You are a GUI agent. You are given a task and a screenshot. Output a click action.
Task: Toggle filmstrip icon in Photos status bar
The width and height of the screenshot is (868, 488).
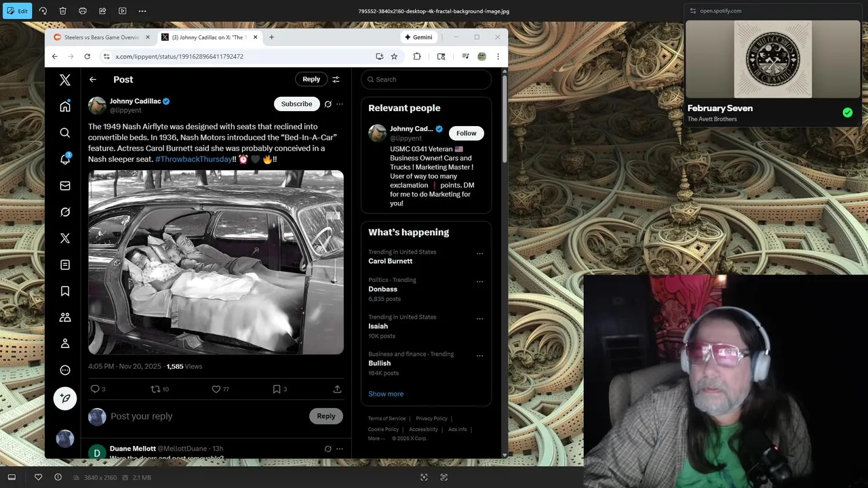point(12,477)
